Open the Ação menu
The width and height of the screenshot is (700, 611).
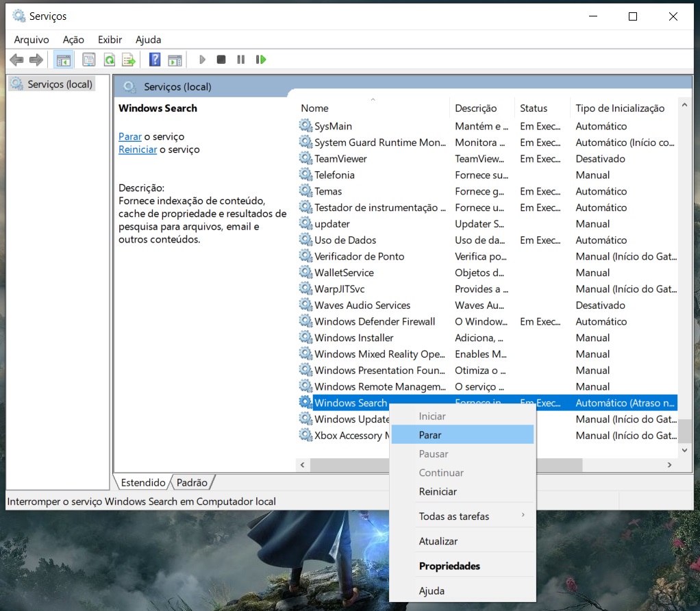pyautogui.click(x=73, y=40)
